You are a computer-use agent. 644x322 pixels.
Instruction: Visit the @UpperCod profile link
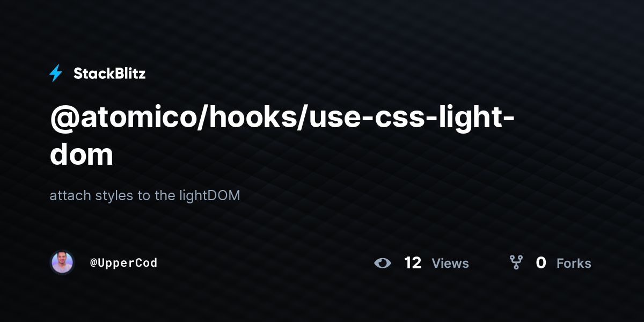123,263
